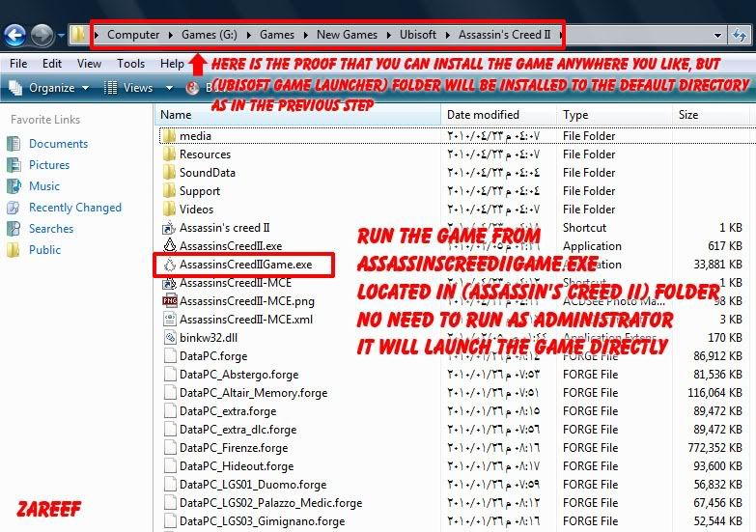Select binkw32.dll file icon
Screen dimensions: 756x532
[169, 338]
